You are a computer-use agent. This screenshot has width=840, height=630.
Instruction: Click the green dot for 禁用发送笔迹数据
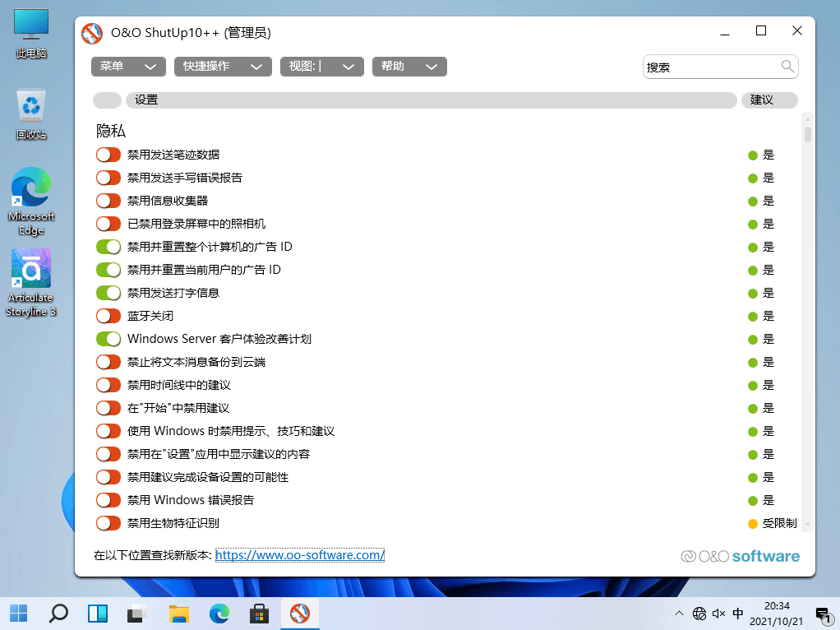753,155
